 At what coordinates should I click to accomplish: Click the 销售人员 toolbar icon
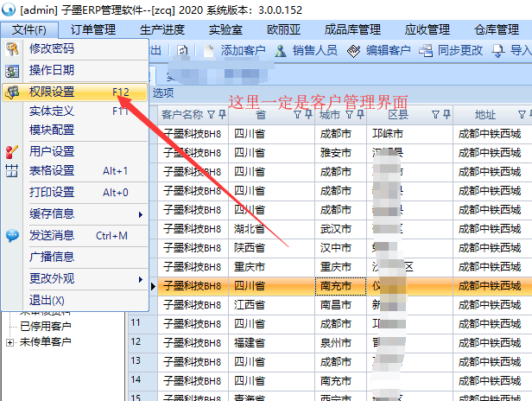pyautogui.click(x=280, y=51)
